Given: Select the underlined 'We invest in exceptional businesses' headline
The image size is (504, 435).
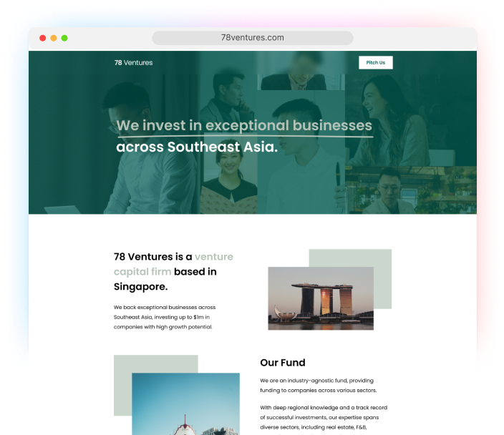Looking at the screenshot, I should pos(244,126).
